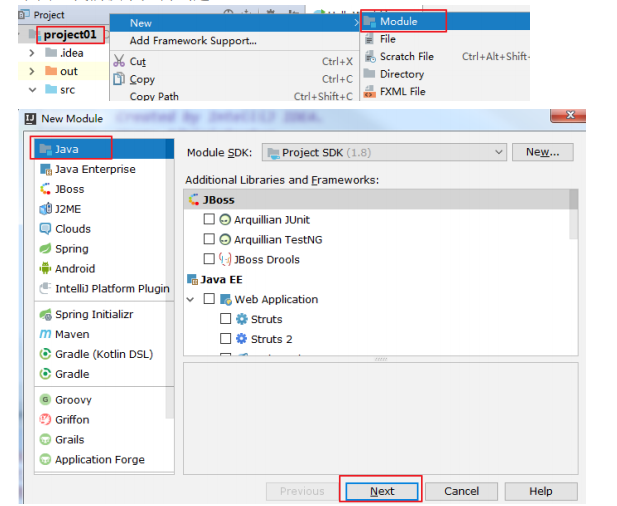Select File from New submenu

pyautogui.click(x=445, y=39)
